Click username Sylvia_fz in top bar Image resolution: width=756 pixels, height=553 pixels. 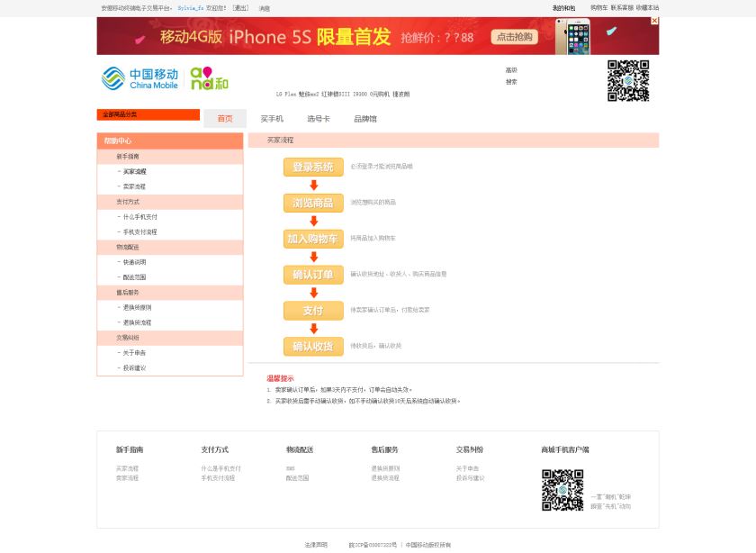[191, 8]
